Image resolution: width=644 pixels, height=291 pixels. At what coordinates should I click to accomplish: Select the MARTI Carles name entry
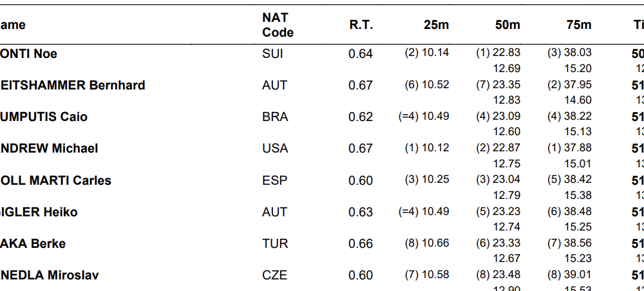pyautogui.click(x=56, y=180)
